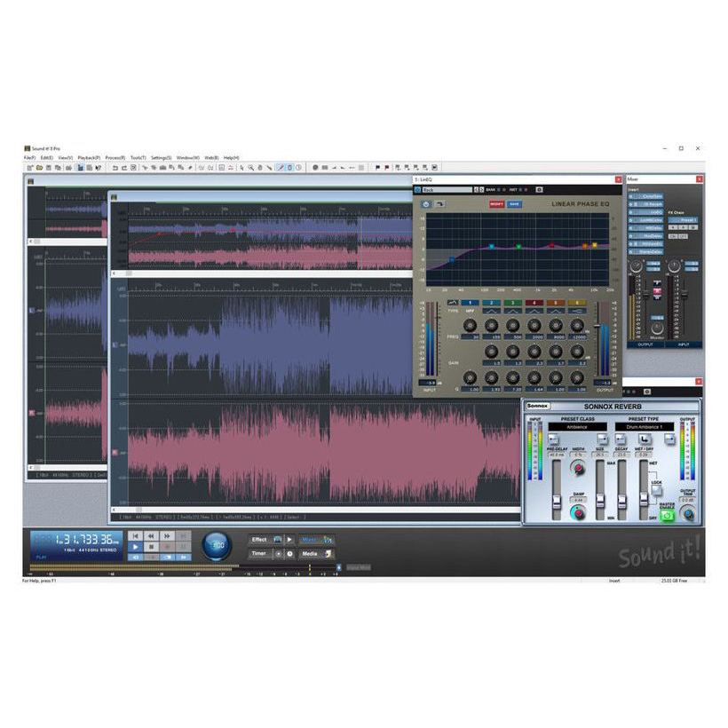
Task: Select the hand scroll tool in toolbar
Action: [260, 168]
